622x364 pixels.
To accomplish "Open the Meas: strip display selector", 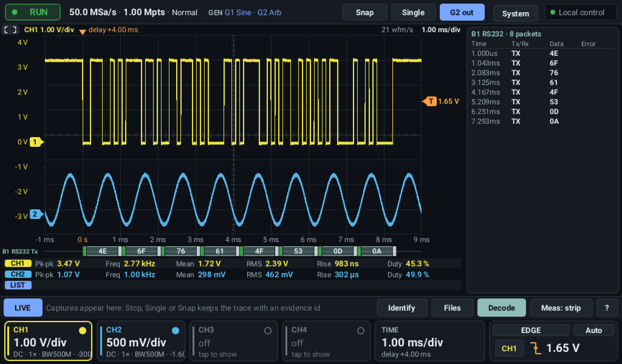I will 561,308.
